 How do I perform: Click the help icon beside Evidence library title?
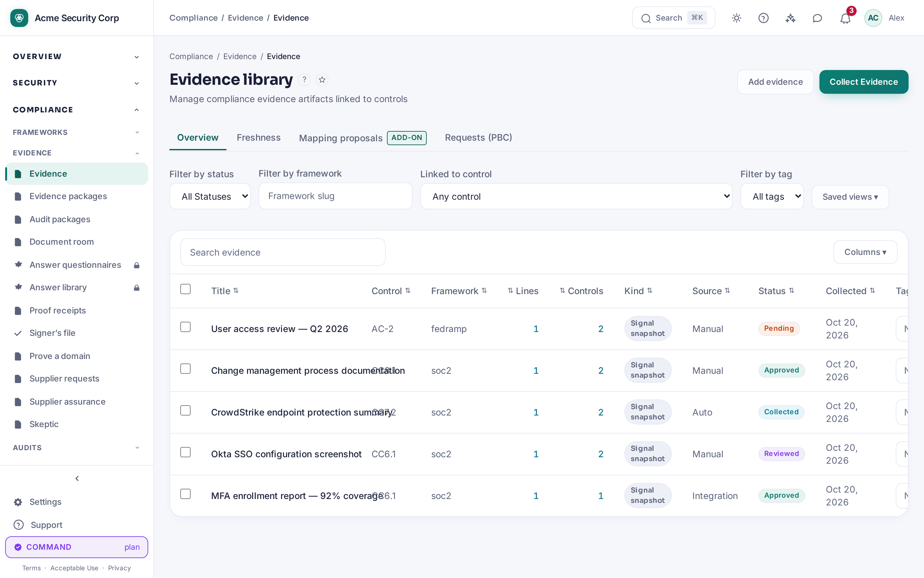[x=304, y=80]
